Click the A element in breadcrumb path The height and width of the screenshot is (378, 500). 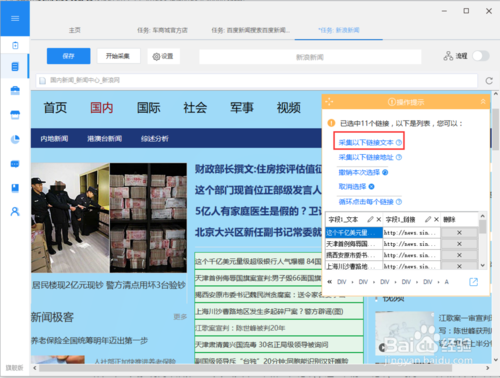coord(447,282)
